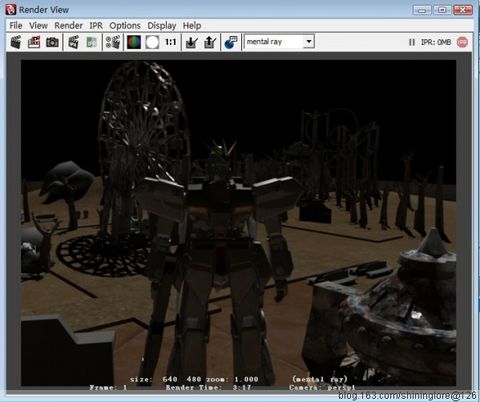Expand the mental ray renderer dropdown
Image resolution: width=480 pixels, height=402 pixels.
click(309, 42)
